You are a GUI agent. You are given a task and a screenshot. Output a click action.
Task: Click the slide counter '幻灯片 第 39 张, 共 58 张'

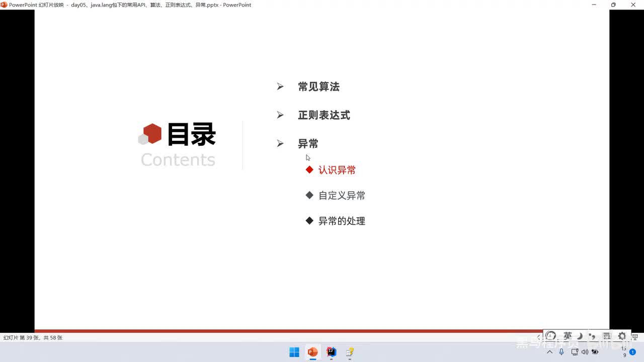click(x=33, y=338)
